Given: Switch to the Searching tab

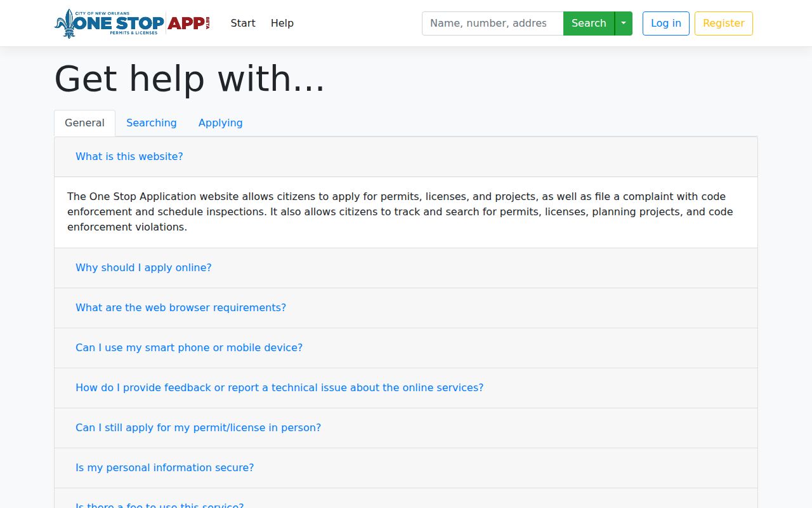Looking at the screenshot, I should 152,123.
